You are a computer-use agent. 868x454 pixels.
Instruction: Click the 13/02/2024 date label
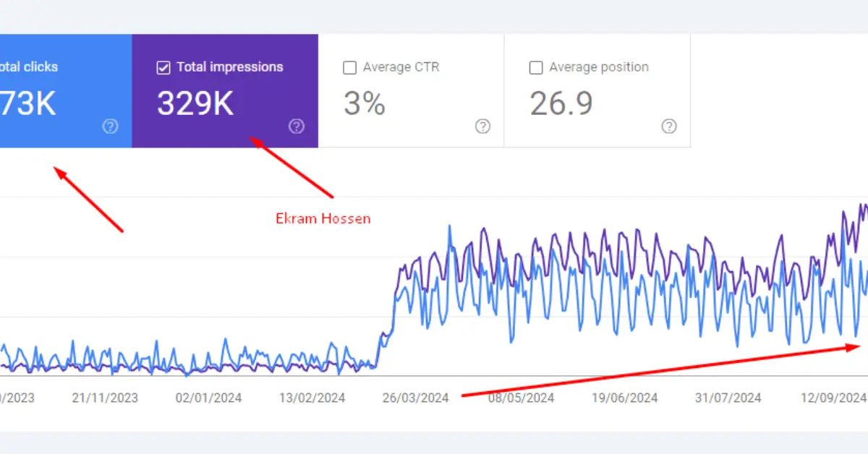coord(312,398)
